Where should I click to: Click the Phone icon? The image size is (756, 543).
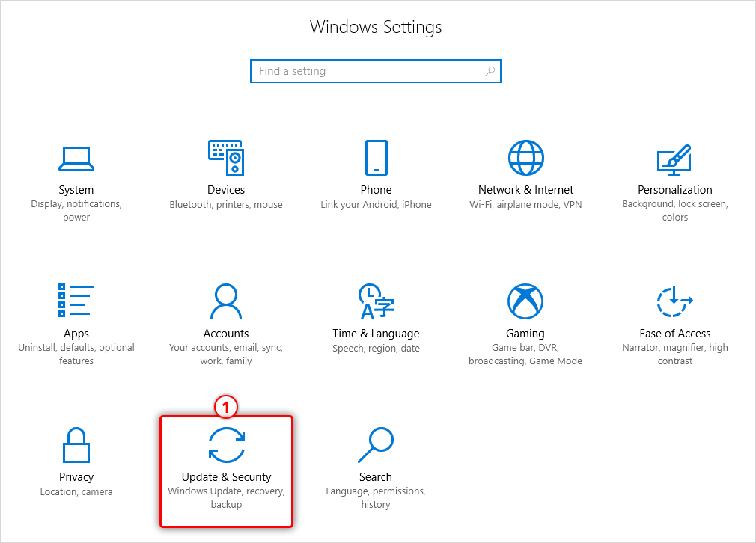376,158
